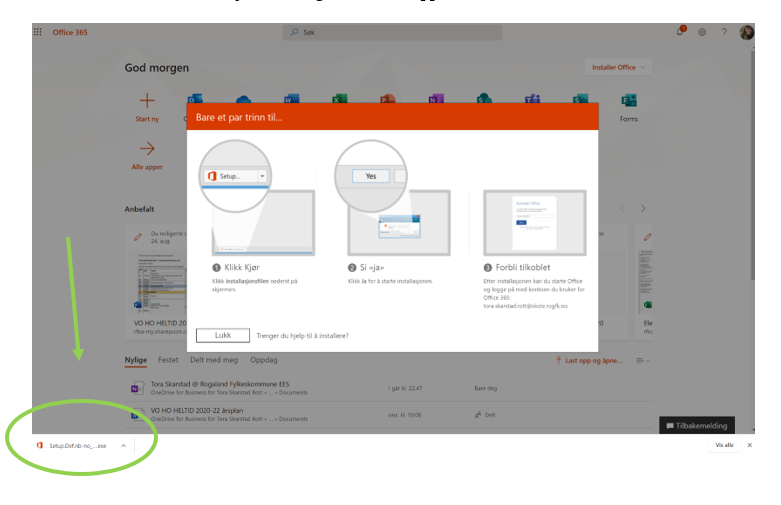
Task: Click the Tilbakemelding feedback button
Action: pyautogui.click(x=697, y=425)
